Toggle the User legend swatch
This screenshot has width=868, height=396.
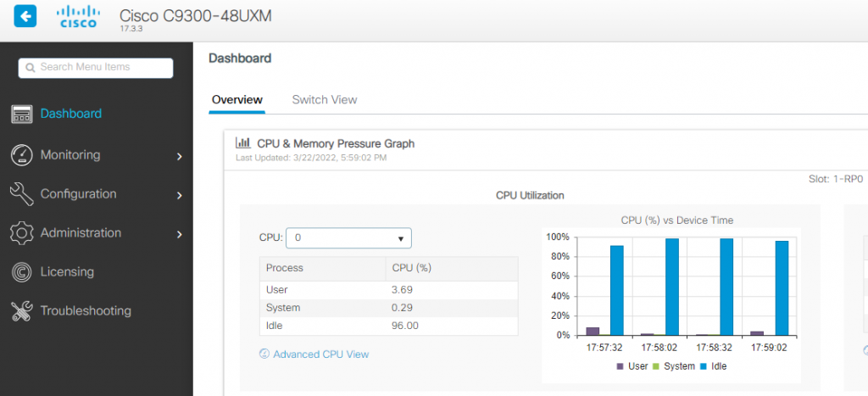620,366
